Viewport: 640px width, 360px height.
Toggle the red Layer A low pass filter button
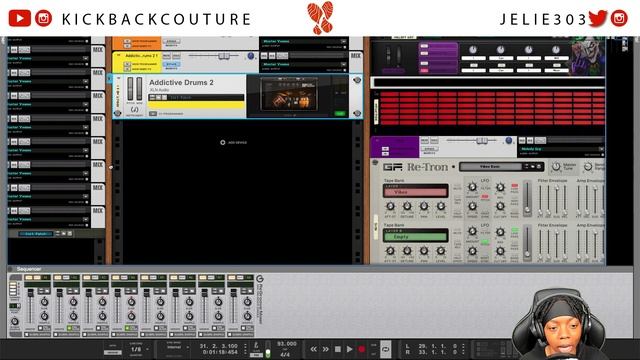click(x=514, y=186)
